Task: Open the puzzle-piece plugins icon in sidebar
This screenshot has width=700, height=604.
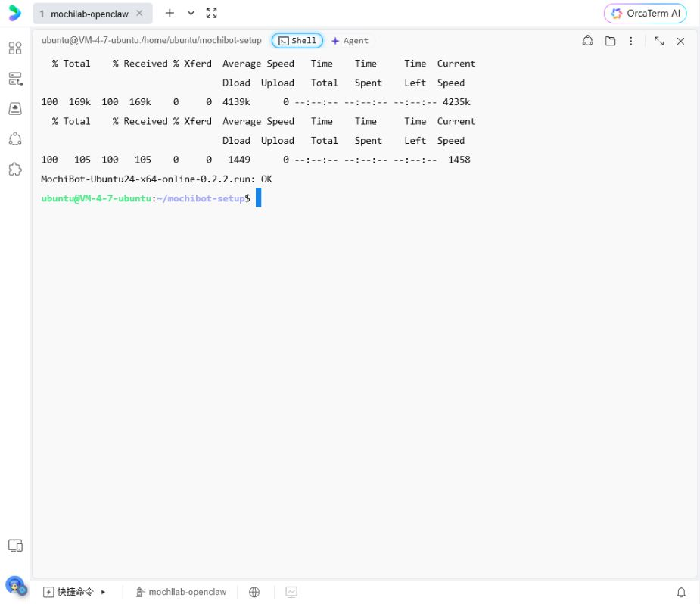Action: 15,170
